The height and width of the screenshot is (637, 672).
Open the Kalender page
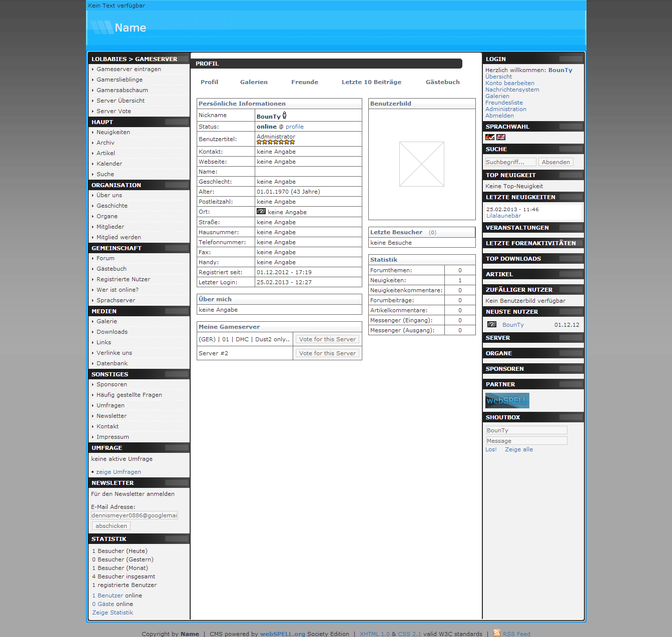[109, 164]
